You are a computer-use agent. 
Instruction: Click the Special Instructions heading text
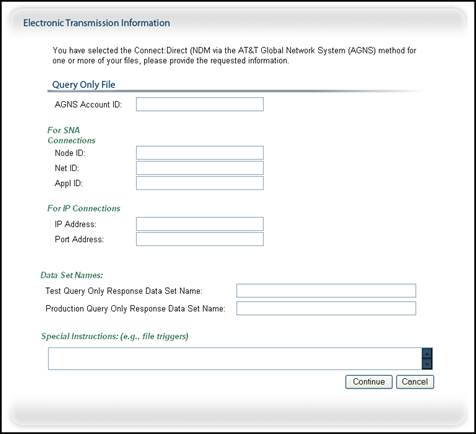coord(115,336)
